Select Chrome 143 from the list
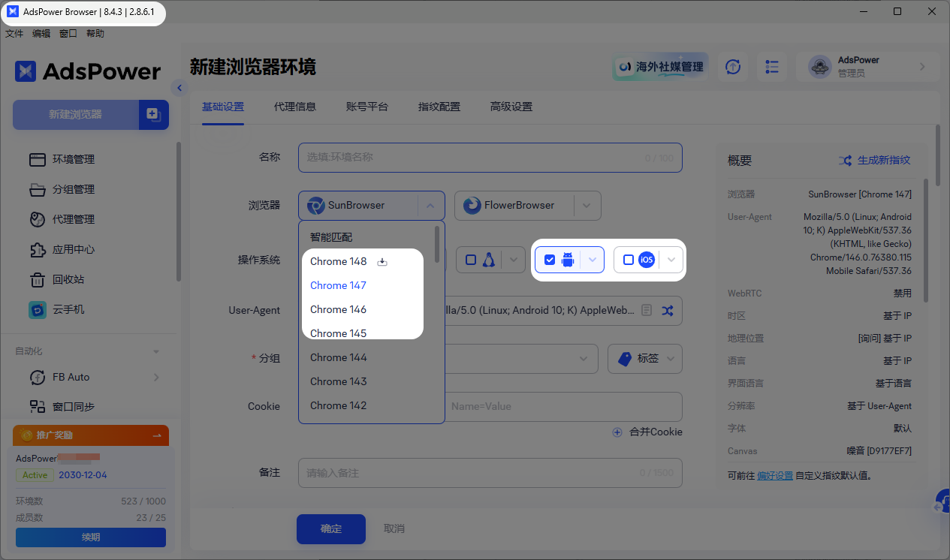 coord(338,381)
